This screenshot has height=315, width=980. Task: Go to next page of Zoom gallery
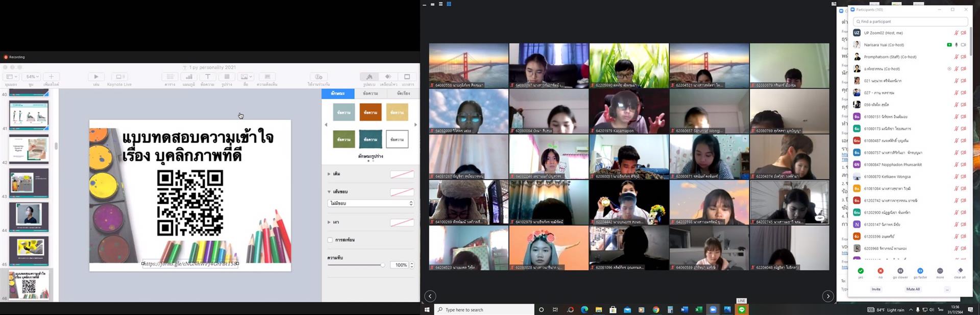pyautogui.click(x=828, y=296)
